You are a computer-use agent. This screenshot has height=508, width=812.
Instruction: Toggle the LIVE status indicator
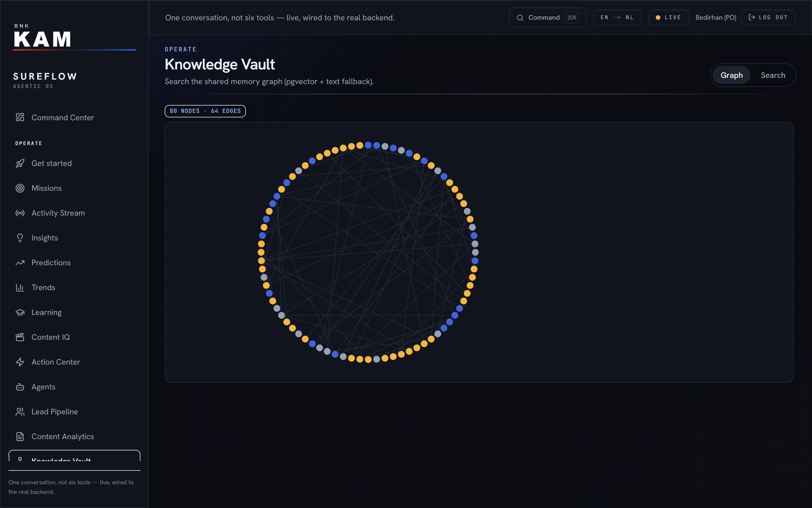668,17
